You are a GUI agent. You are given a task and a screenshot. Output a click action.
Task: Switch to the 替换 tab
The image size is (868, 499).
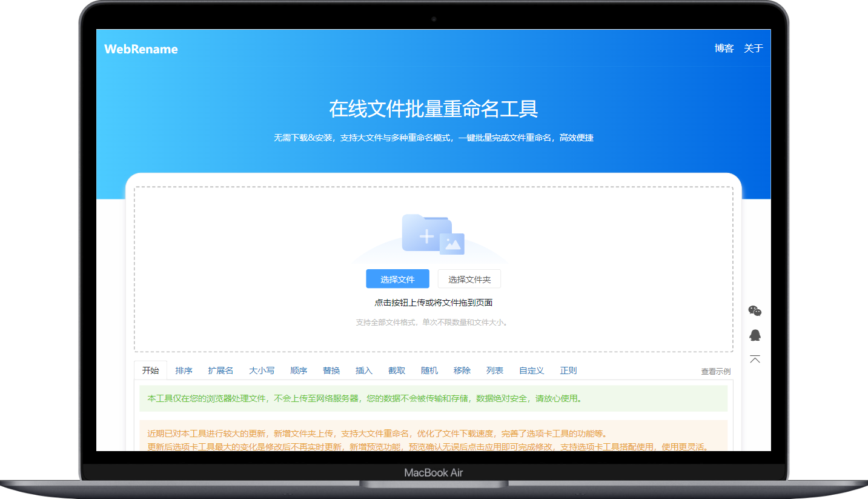331,370
